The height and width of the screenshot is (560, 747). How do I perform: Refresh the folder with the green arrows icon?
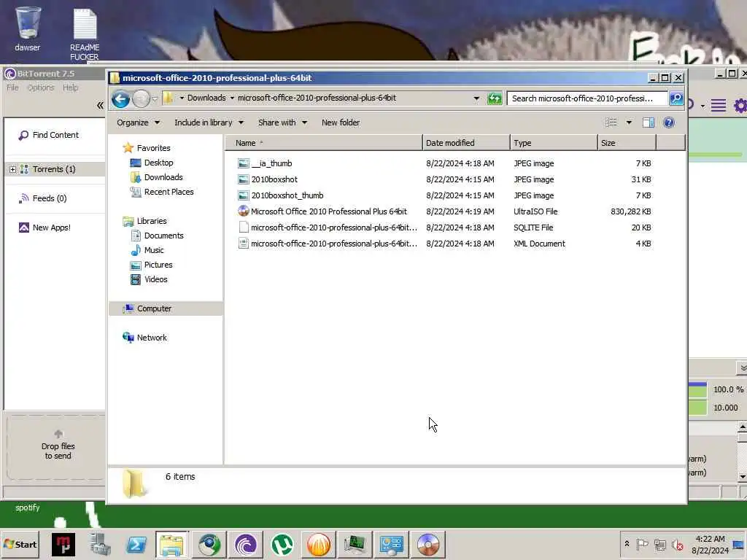tap(495, 98)
